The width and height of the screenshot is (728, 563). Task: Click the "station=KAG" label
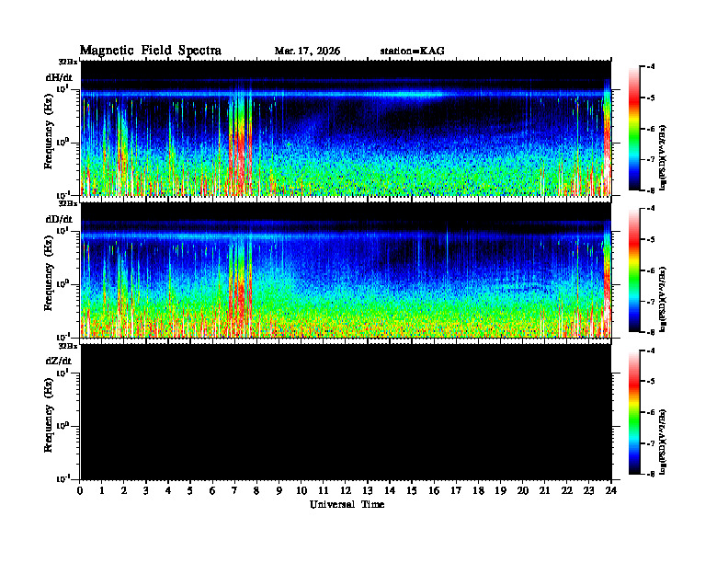[413, 52]
